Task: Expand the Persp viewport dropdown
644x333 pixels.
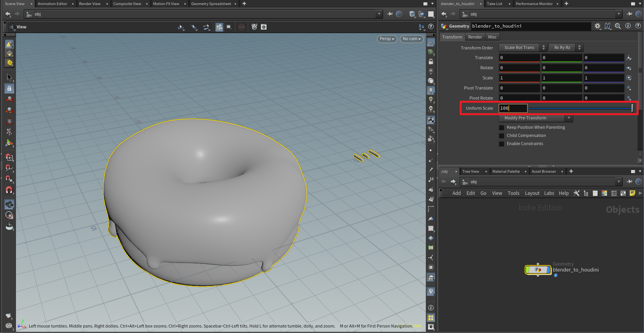Action: [386, 39]
